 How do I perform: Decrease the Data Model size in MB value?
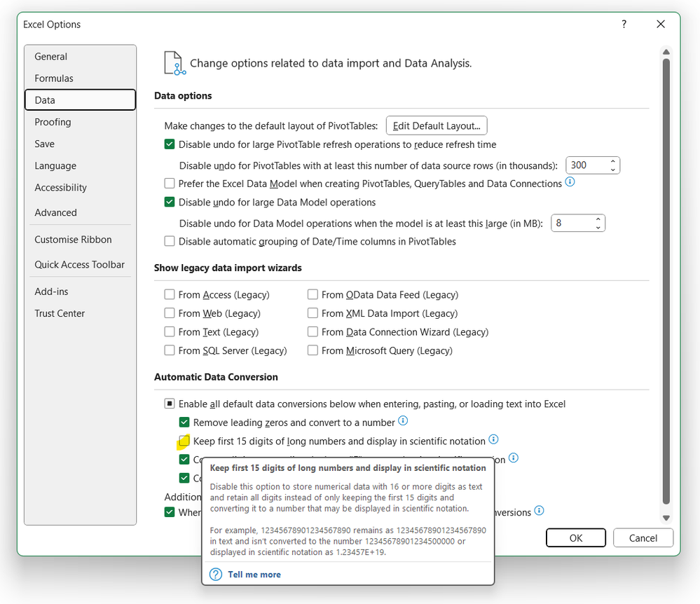point(598,227)
